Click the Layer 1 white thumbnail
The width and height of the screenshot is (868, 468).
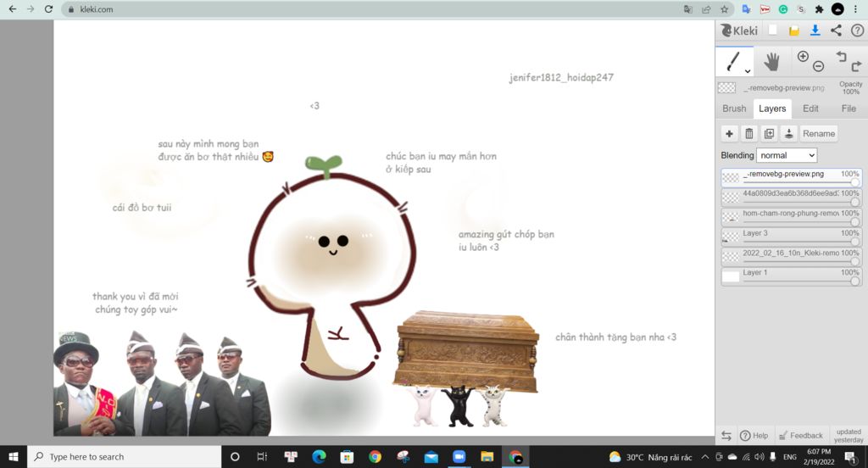[x=731, y=276]
